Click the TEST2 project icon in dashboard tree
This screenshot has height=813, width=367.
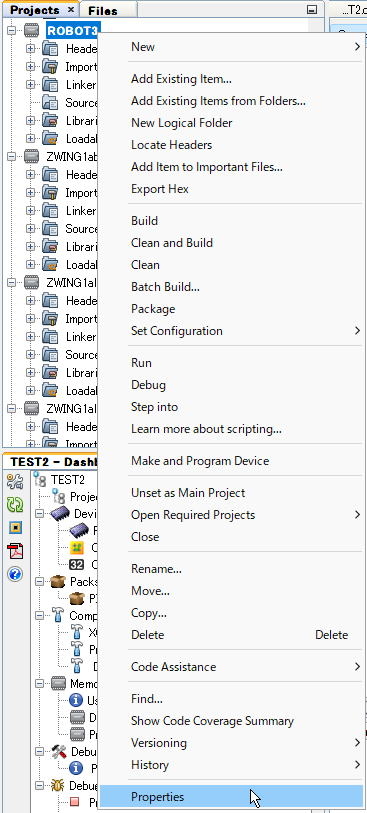[x=40, y=479]
